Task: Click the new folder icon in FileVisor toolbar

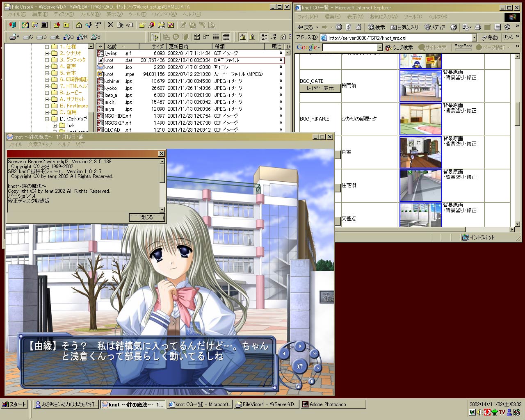Action: [x=142, y=25]
